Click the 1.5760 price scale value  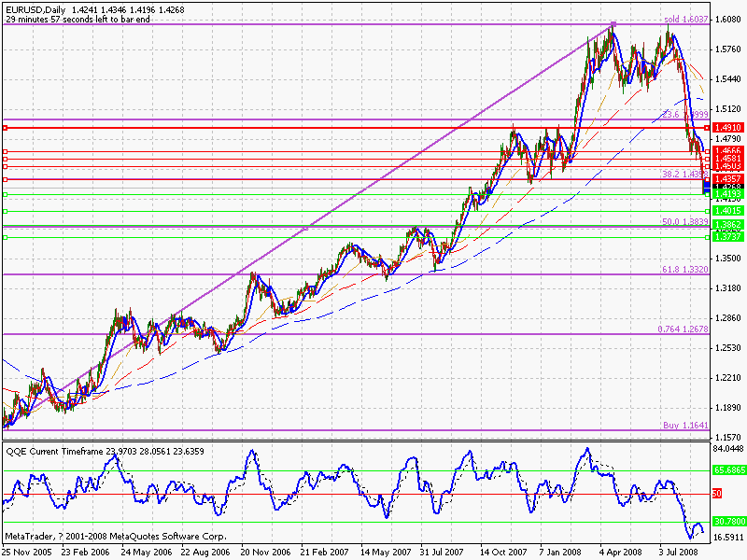point(728,49)
